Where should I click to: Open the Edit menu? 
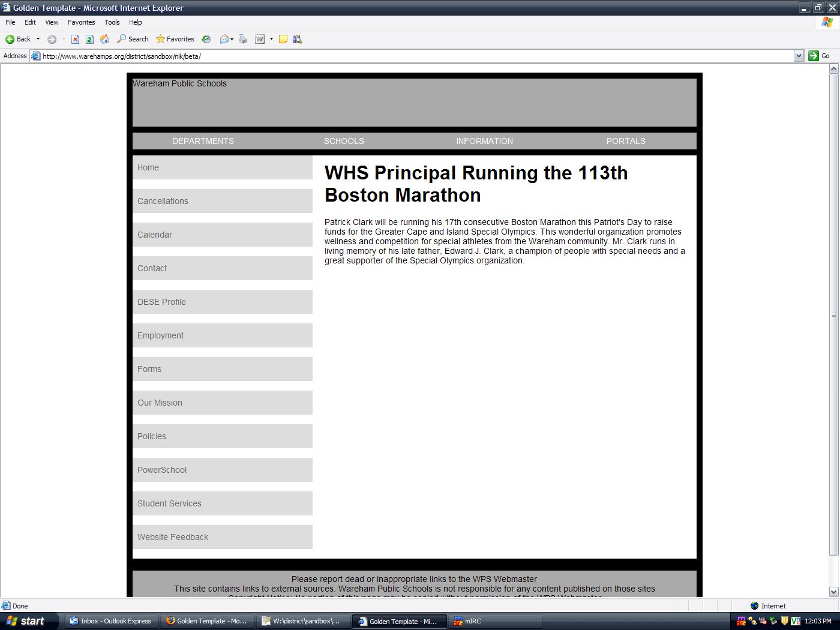pyautogui.click(x=30, y=22)
